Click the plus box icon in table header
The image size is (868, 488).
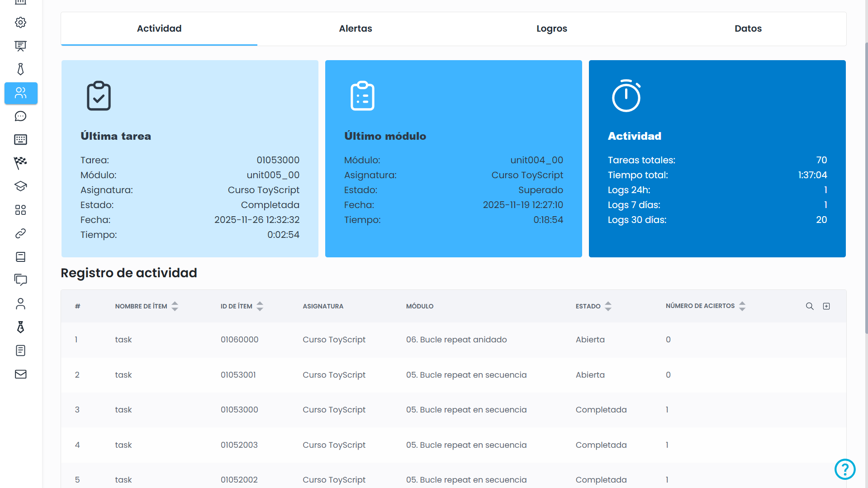point(826,306)
